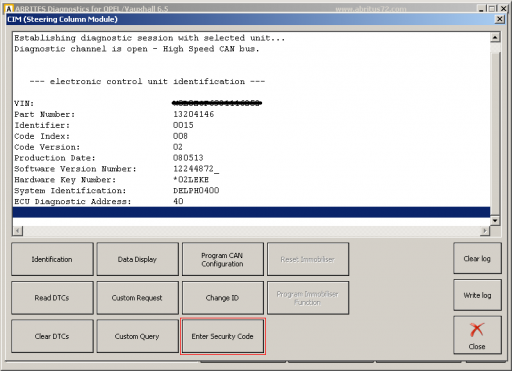Minimize the ABRITES Diagnostics window
Viewport: 512px width, 371px height.
(x=481, y=9)
